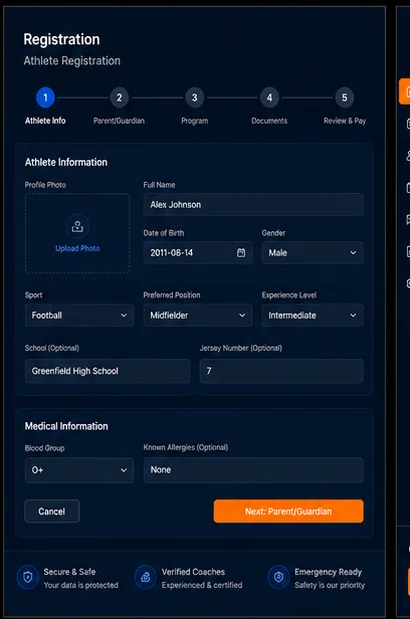The width and height of the screenshot is (410, 619).
Task: Click the Cancel button
Action: click(52, 511)
